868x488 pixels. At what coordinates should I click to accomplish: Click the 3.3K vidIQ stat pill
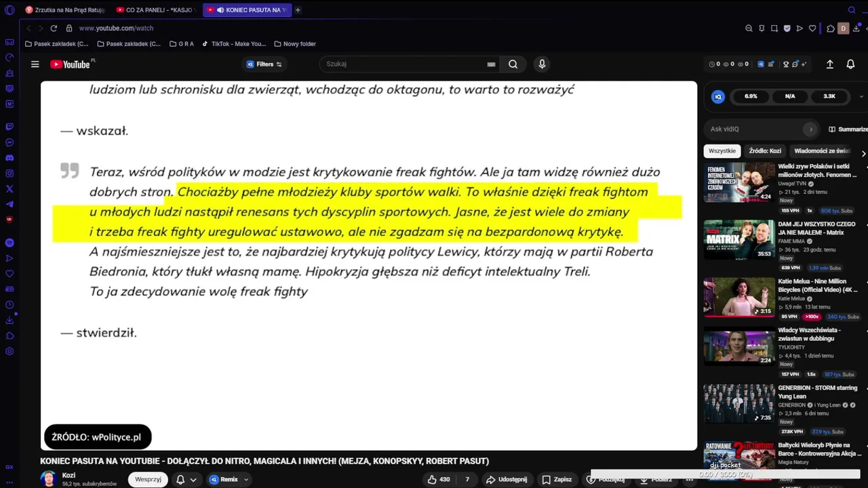[x=829, y=96]
